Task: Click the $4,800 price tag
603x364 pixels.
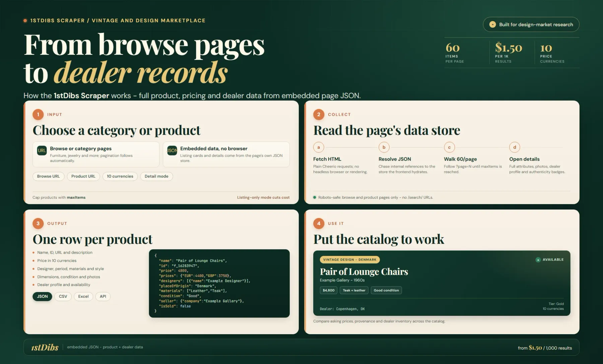Action: coord(329,290)
